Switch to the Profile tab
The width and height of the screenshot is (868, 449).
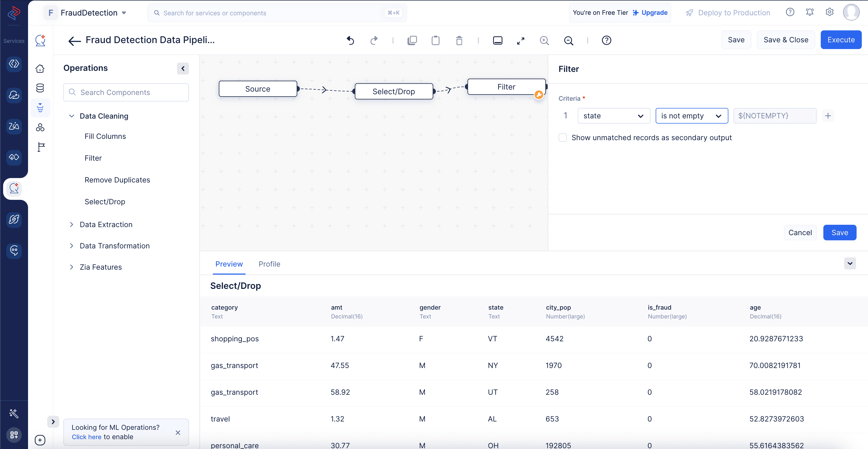coord(270,263)
